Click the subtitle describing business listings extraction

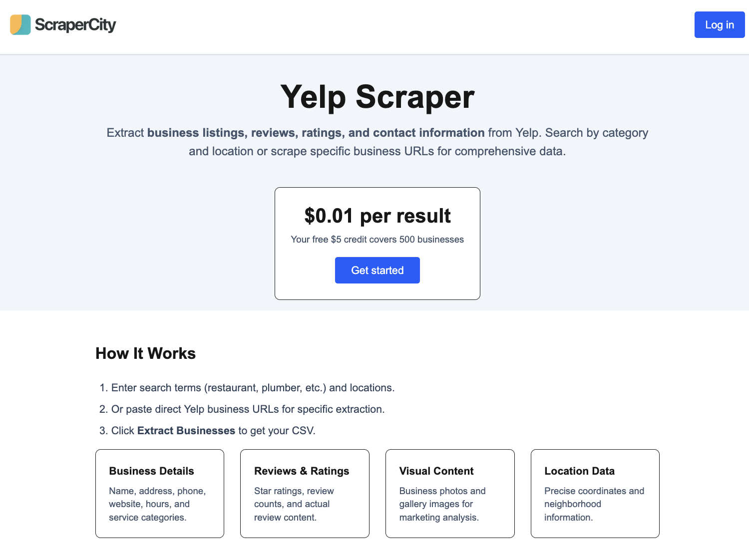377,141
